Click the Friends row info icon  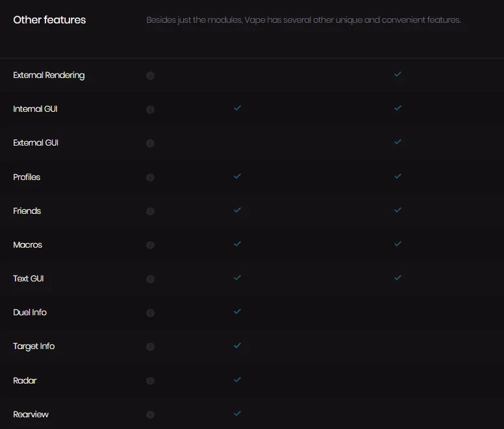click(x=150, y=211)
